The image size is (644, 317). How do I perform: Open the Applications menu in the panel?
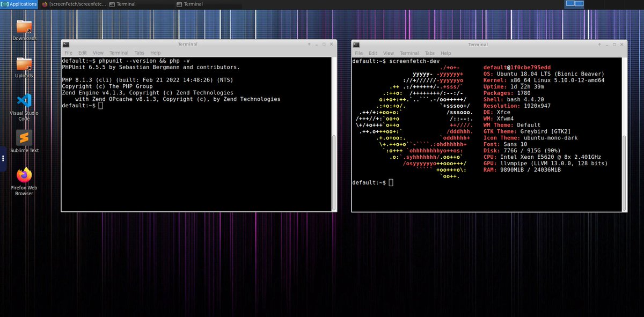(19, 4)
